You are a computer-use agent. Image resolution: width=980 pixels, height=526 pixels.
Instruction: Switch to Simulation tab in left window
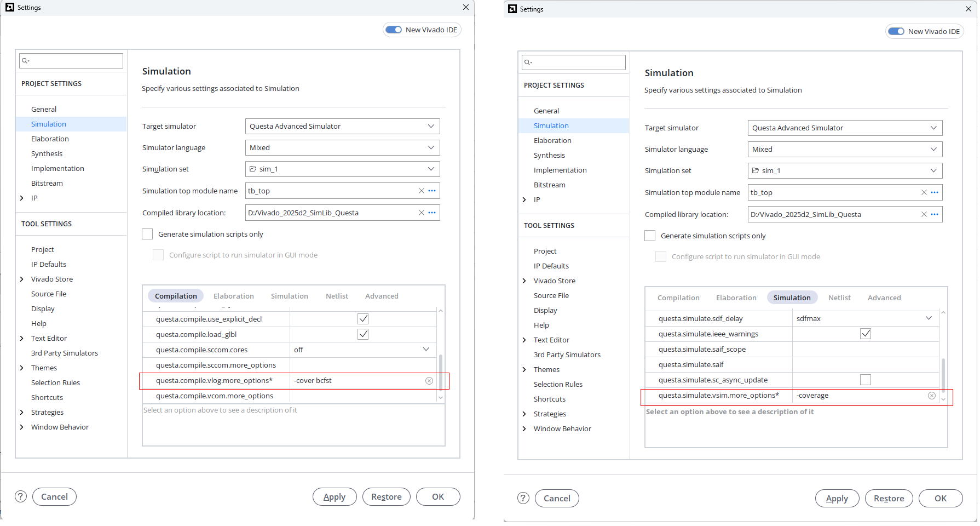tap(290, 296)
